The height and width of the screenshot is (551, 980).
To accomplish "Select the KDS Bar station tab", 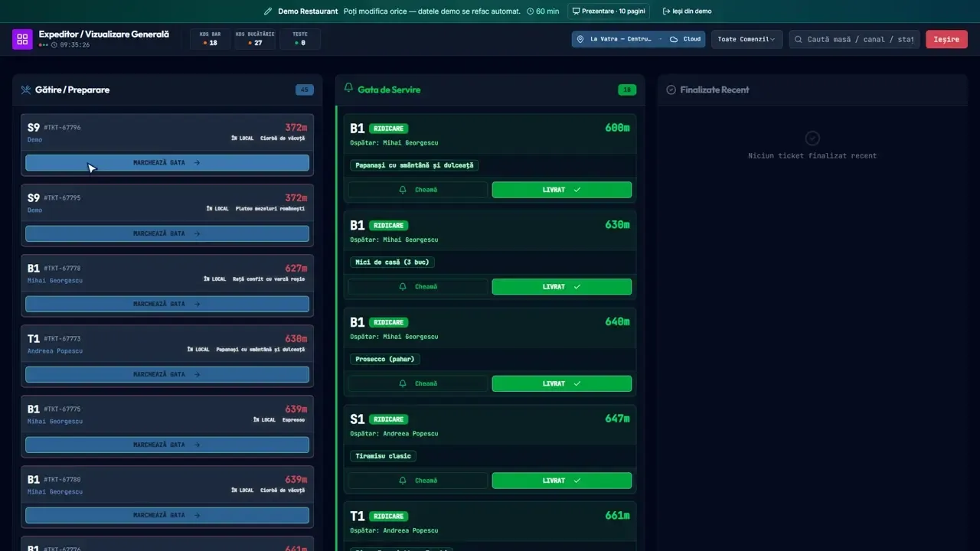I will 210,39.
